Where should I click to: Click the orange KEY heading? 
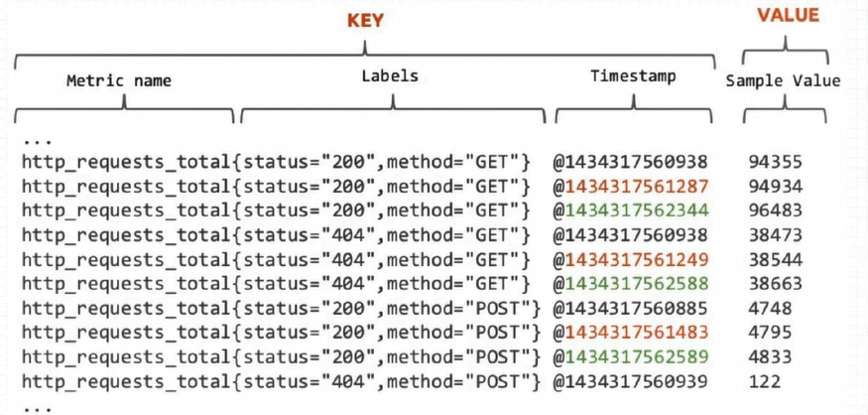[x=365, y=21]
